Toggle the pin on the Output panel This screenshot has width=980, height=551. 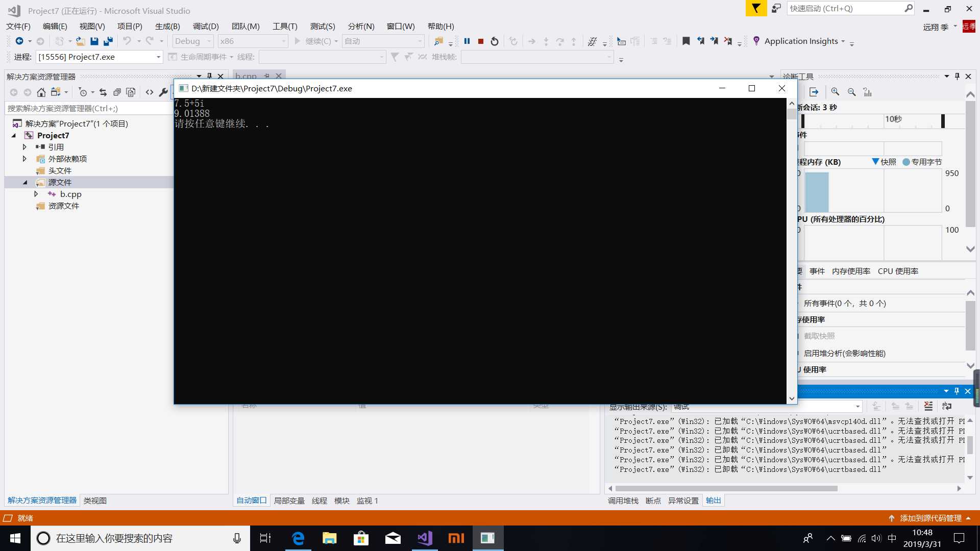(957, 391)
